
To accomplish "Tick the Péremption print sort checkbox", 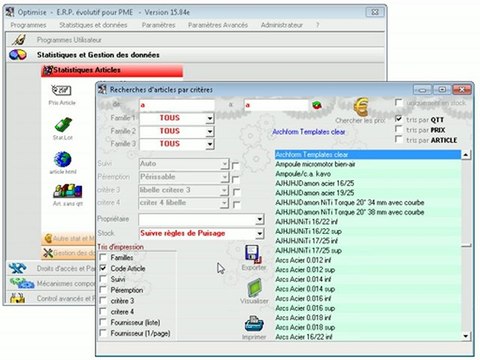I will click(x=103, y=290).
